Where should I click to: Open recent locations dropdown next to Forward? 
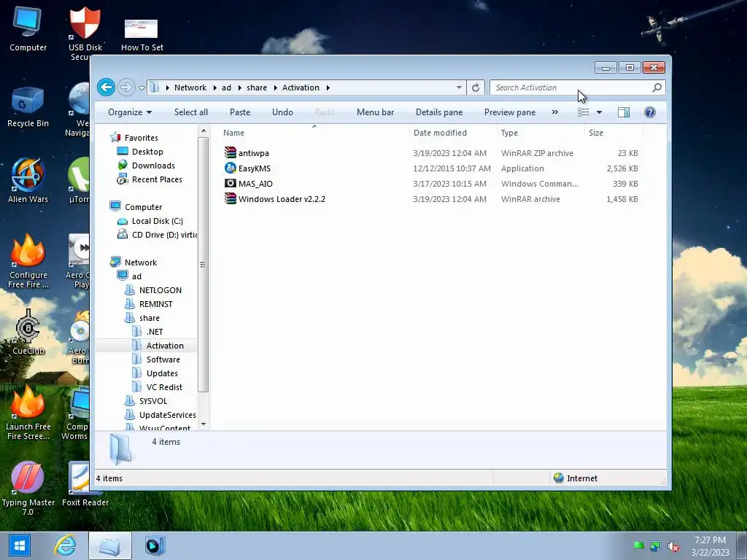click(142, 87)
